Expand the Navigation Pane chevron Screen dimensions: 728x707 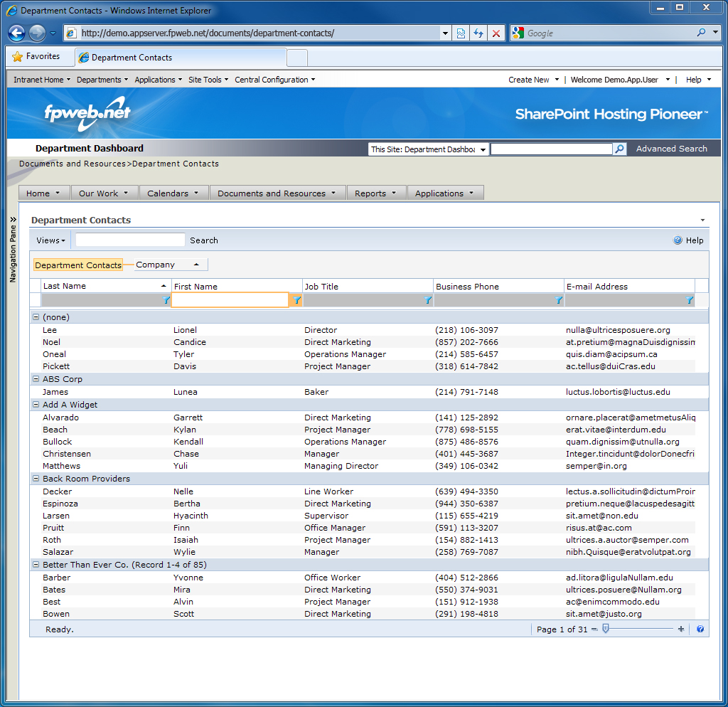coord(13,220)
